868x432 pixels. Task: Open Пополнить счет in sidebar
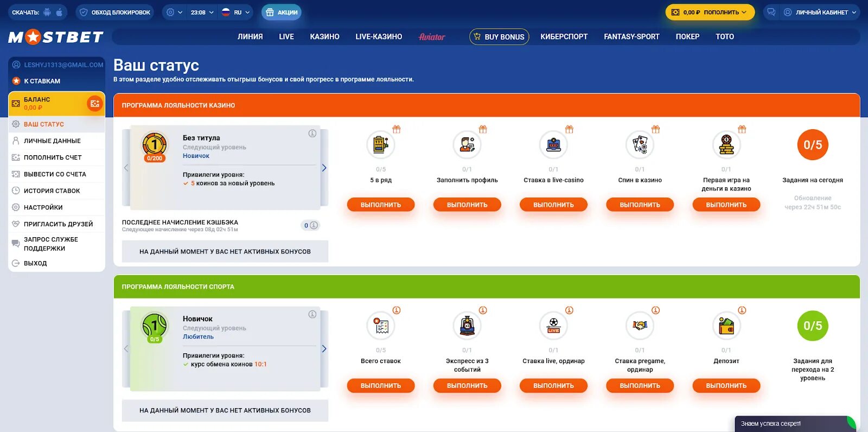tap(56, 157)
